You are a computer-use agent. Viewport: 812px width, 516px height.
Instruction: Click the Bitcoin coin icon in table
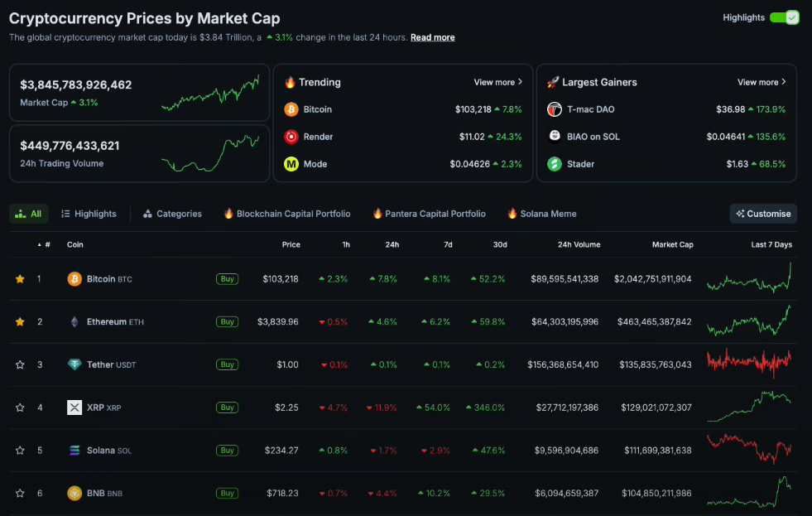(74, 279)
